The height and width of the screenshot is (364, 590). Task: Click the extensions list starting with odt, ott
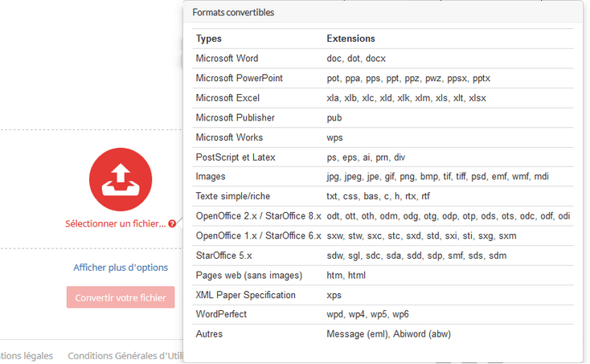click(x=449, y=216)
